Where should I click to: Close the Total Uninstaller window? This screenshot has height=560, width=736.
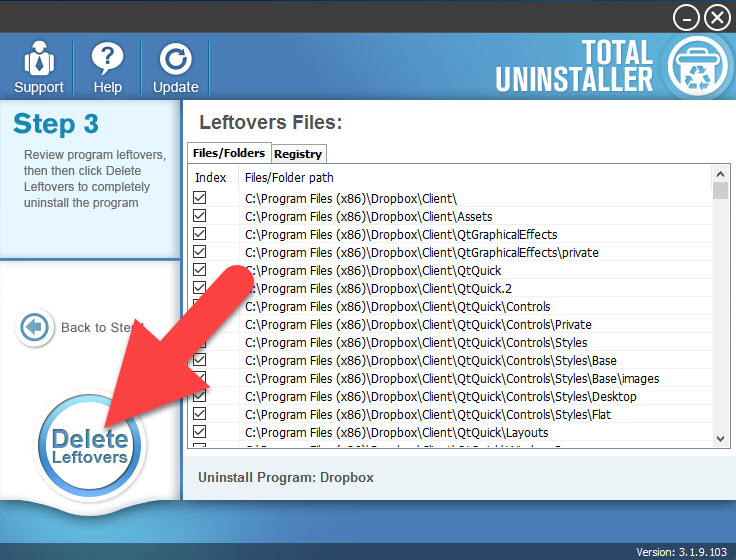pos(717,18)
